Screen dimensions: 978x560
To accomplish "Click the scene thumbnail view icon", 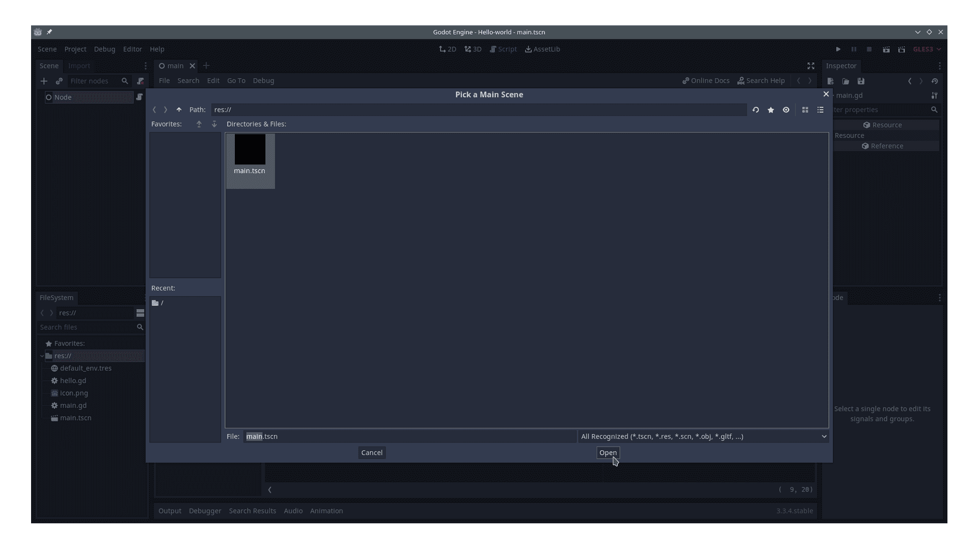I will tap(805, 109).
